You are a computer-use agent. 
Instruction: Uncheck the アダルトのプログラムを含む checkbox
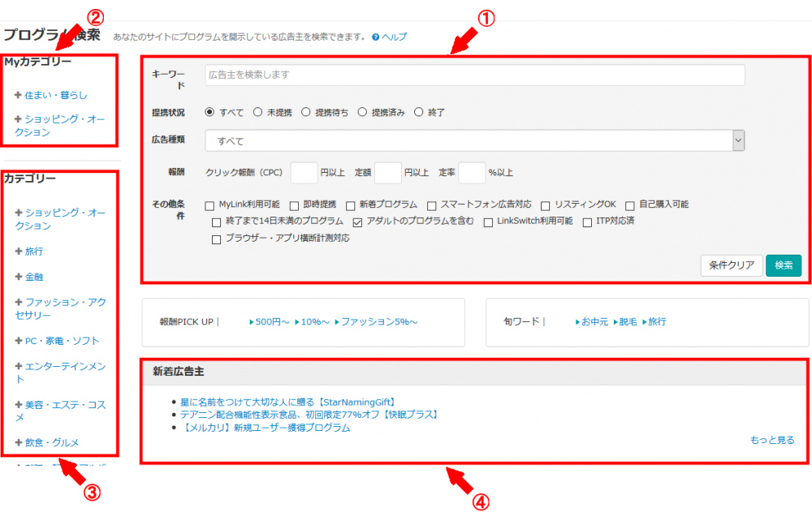357,222
